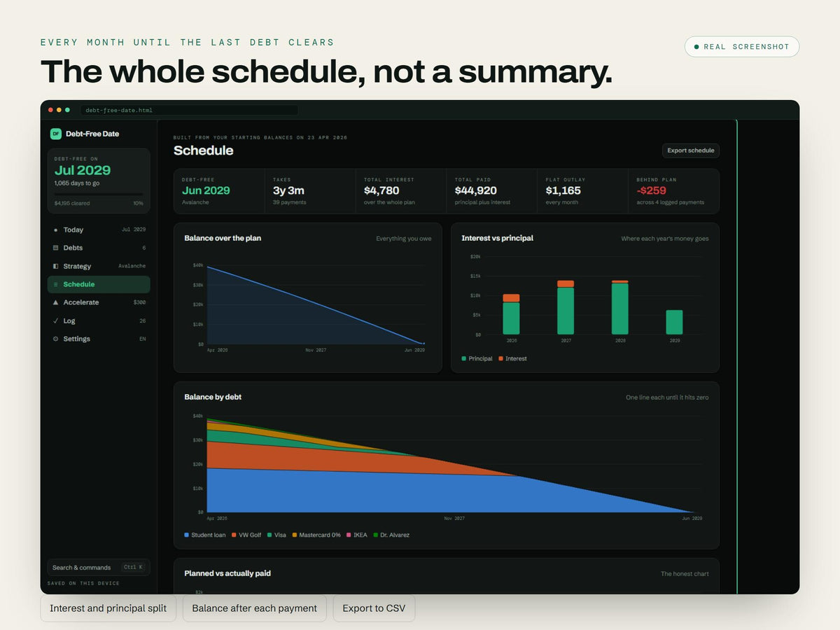Click the Settings gear icon

click(x=56, y=339)
